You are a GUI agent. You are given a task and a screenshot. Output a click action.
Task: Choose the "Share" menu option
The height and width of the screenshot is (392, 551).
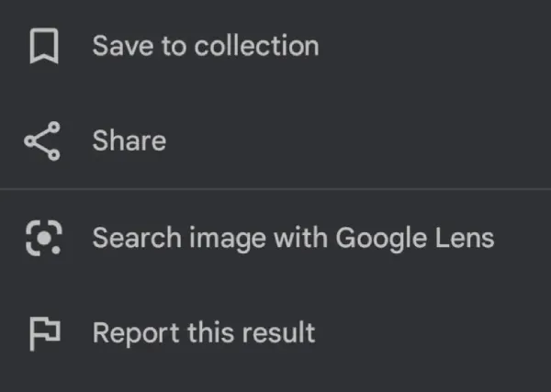pos(129,141)
